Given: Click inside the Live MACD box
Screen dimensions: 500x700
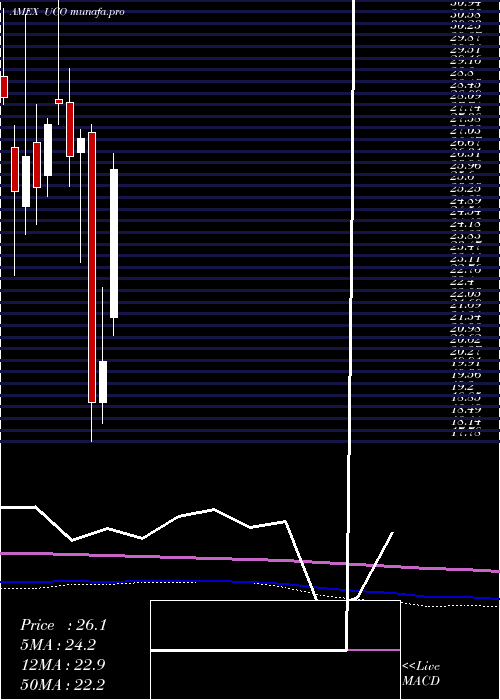Looking at the screenshot, I should 275,650.
